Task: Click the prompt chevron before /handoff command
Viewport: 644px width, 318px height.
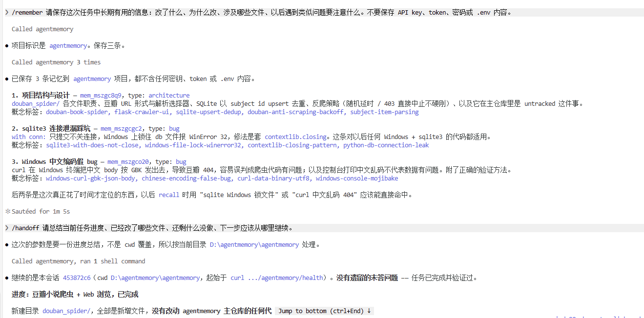Action: (x=7, y=228)
